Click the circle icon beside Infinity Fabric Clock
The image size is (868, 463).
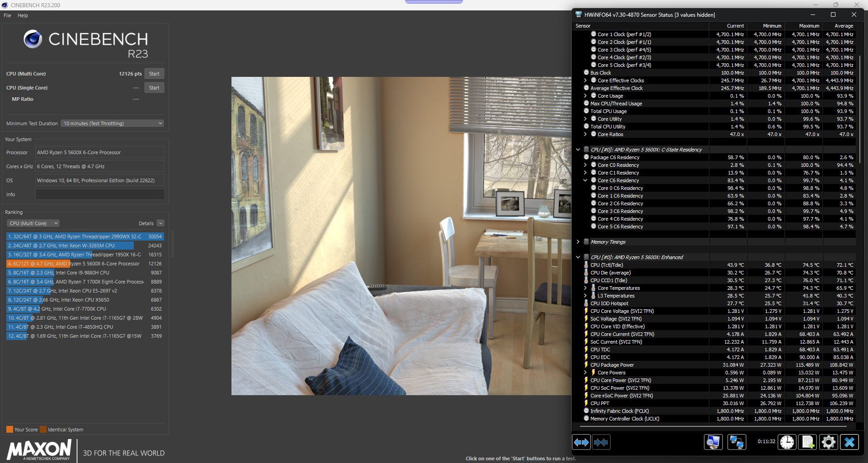(586, 411)
